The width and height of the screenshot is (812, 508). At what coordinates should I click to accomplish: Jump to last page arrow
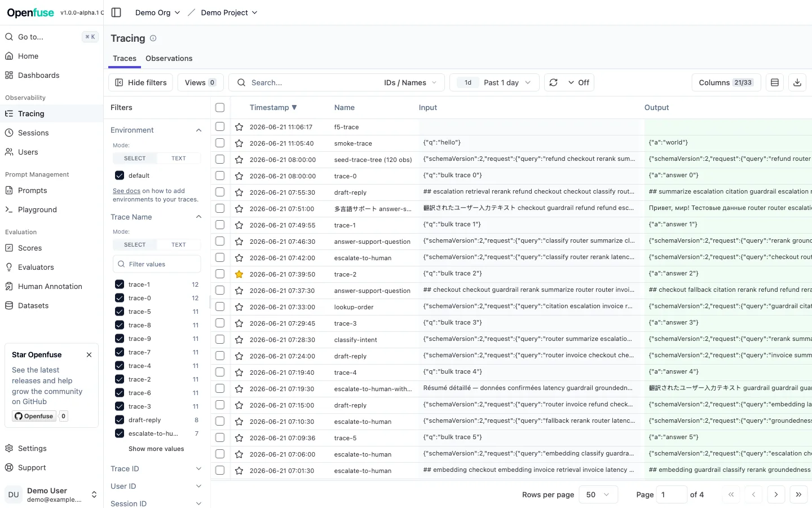click(x=798, y=494)
